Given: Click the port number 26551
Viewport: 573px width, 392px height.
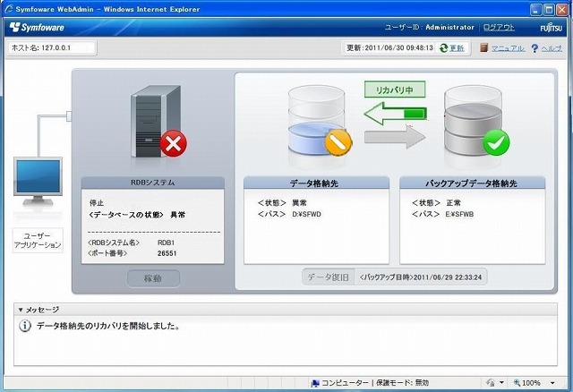Looking at the screenshot, I should pyautogui.click(x=167, y=253).
